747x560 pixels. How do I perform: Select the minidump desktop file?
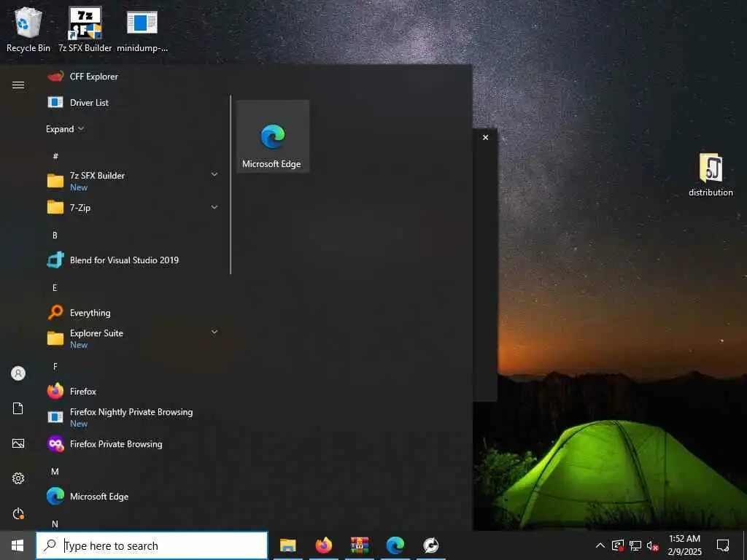(142, 29)
